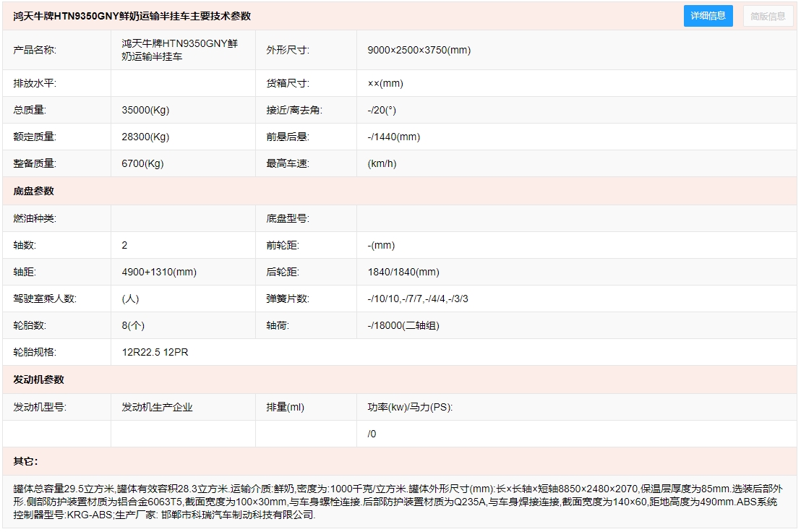The height and width of the screenshot is (532, 801).
Task: Select spring leaves value -/10/10,-/7/7,-/4/4,-/3/3
Action: pyautogui.click(x=418, y=299)
